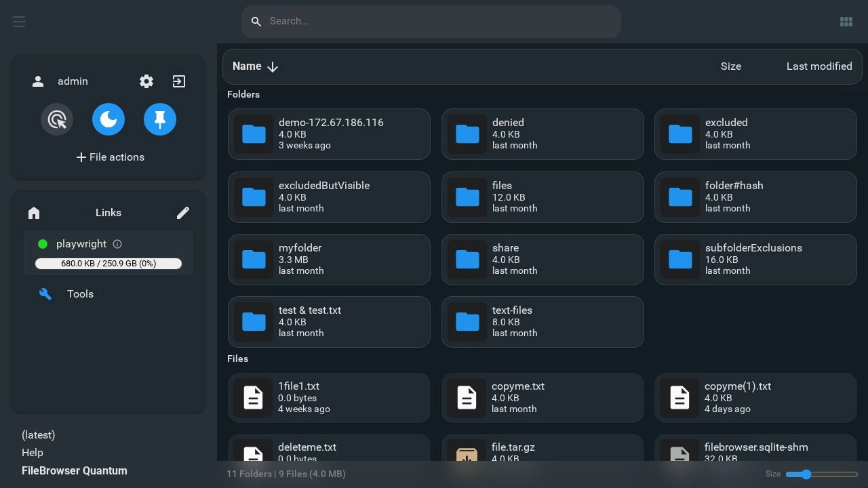Toggle the sidebar pin button

[x=160, y=119]
